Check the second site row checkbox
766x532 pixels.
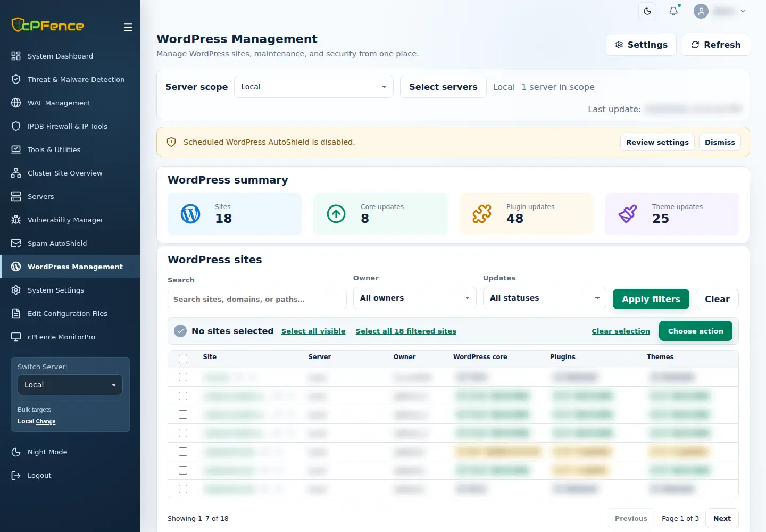(183, 396)
